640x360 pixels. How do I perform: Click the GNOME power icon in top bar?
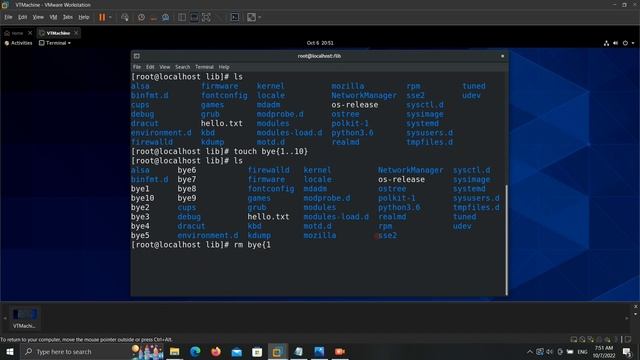pos(625,43)
